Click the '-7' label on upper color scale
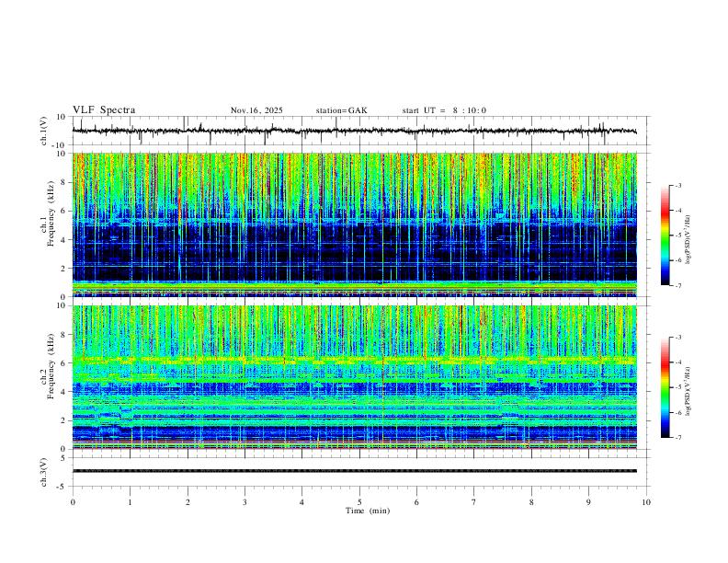 pyautogui.click(x=677, y=285)
